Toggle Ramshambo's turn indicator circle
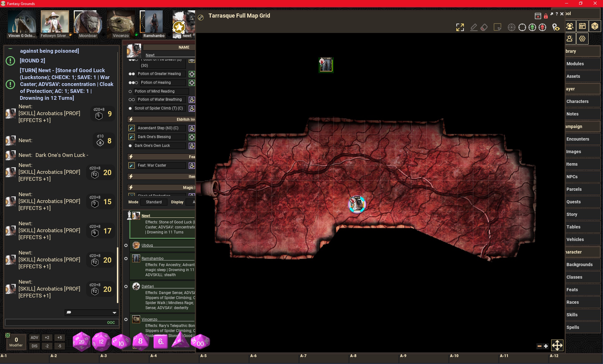The image size is (603, 364). (126, 259)
